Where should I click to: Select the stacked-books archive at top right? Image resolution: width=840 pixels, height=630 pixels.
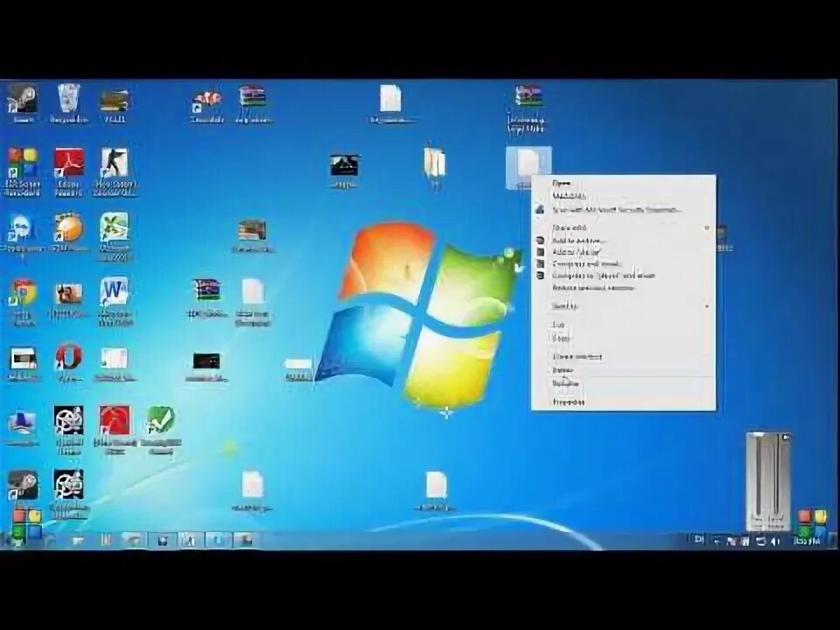528,107
